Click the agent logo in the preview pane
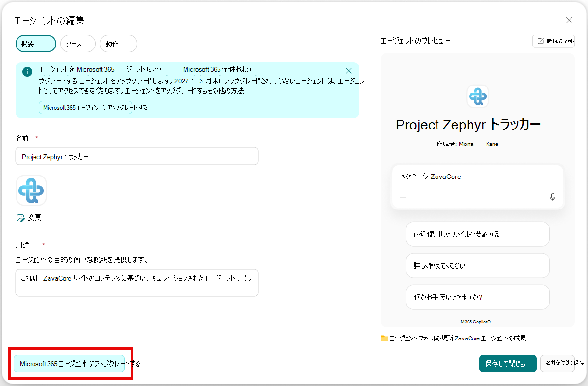Screen dimensions: 588x386 point(478,96)
